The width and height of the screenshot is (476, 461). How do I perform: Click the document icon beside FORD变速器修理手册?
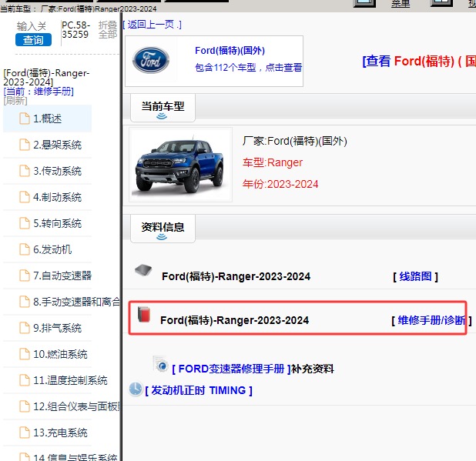(x=160, y=364)
